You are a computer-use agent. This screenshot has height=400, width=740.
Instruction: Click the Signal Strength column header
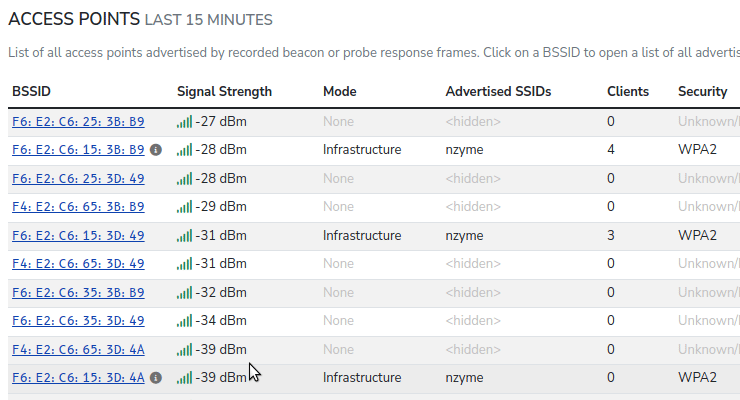pyautogui.click(x=224, y=91)
